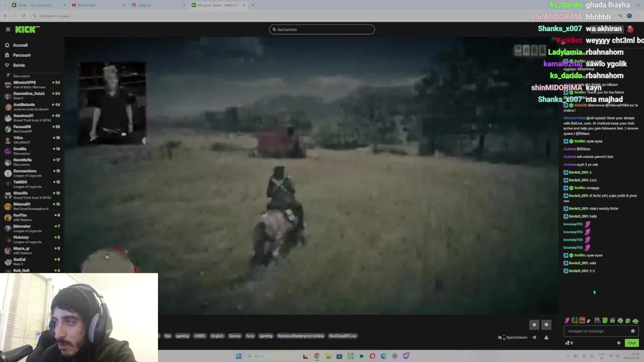The image size is (644, 362).
Task: Open AxelBotardo channel in sidebar
Action: (x=31, y=107)
